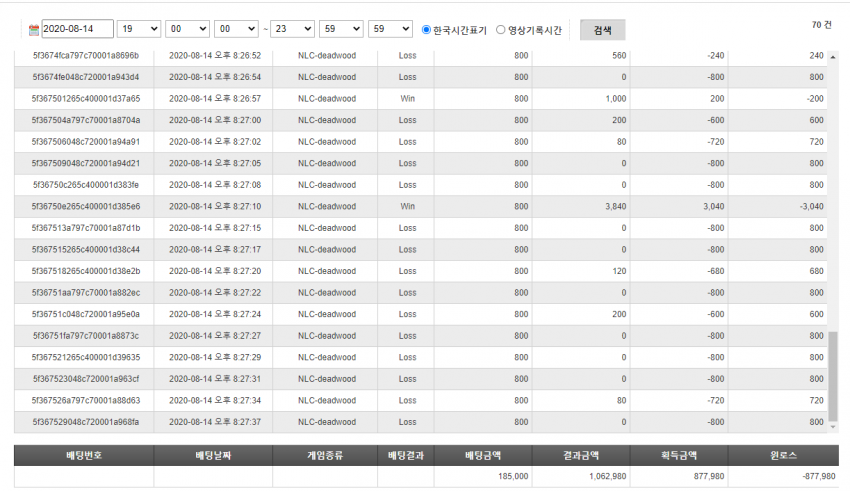
Task: Click the result amount 3,840
Action: pyautogui.click(x=615, y=206)
